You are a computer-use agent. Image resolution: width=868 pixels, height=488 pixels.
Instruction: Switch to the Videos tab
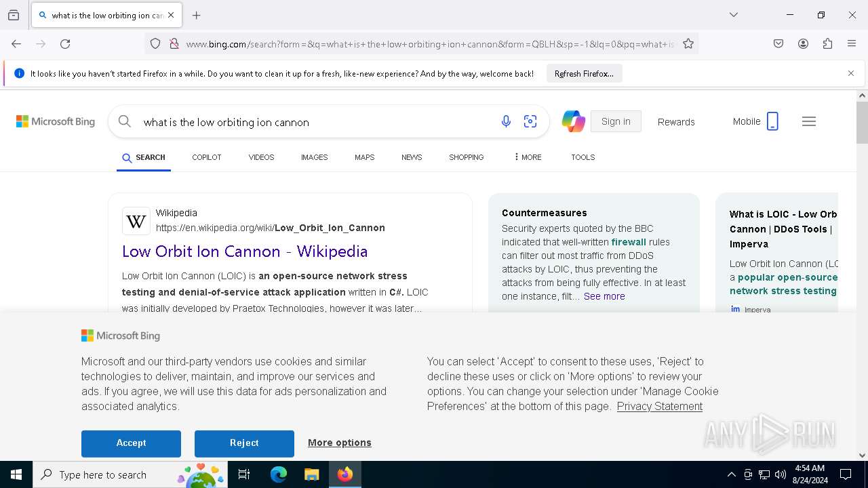(x=261, y=157)
